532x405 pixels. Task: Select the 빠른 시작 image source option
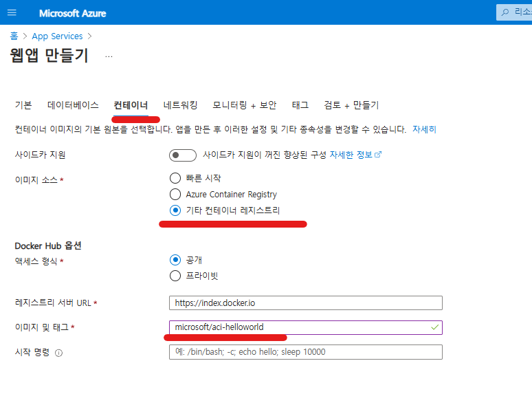coord(175,178)
